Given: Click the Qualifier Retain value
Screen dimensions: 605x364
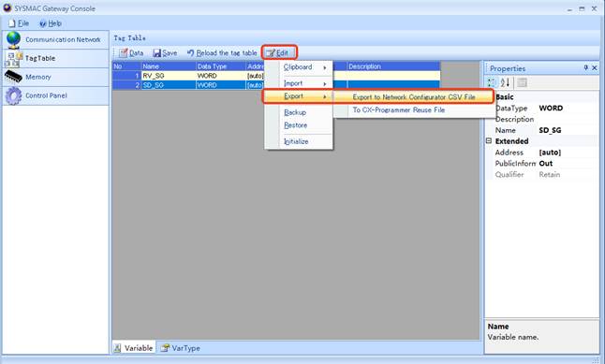Looking at the screenshot, I should click(x=568, y=175).
